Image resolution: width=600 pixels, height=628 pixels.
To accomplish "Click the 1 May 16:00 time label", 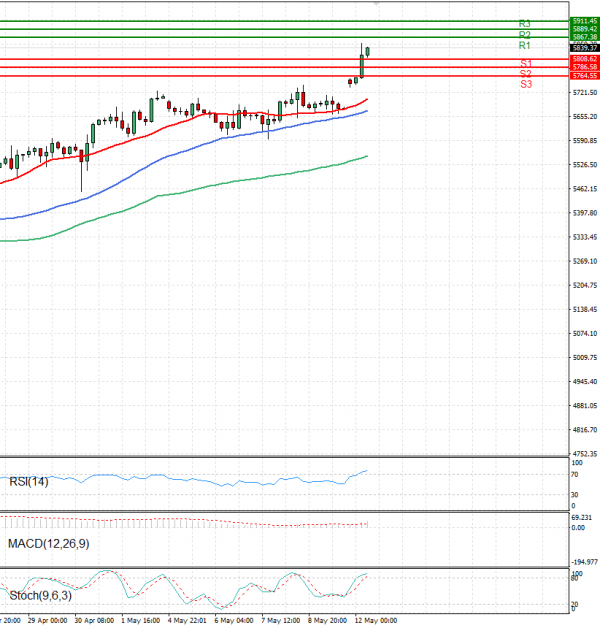I will click(139, 620).
